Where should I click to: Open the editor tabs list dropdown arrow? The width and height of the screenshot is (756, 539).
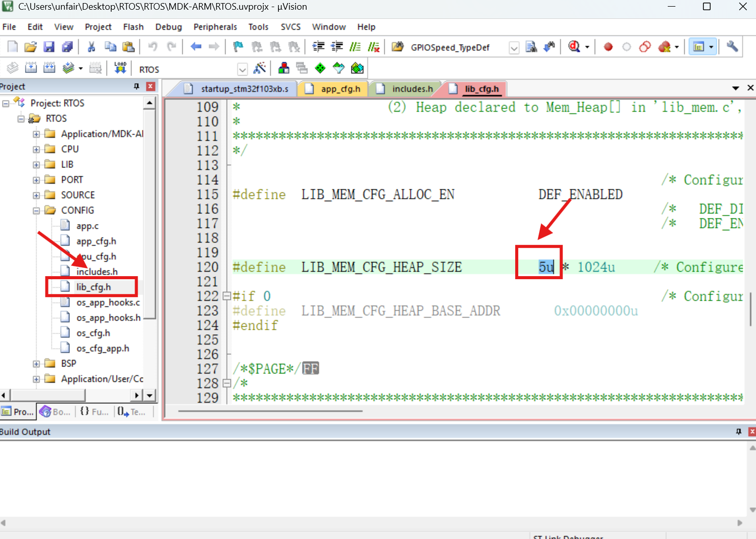pyautogui.click(x=736, y=88)
